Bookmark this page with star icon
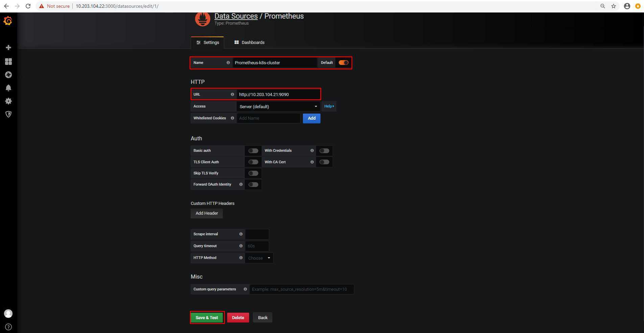Image resolution: width=644 pixels, height=333 pixels. [x=614, y=6]
